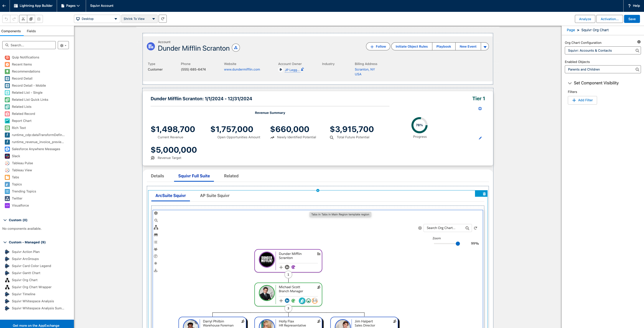The image size is (644, 328).
Task: Open the component list settings gear dropdown
Action: (x=63, y=45)
